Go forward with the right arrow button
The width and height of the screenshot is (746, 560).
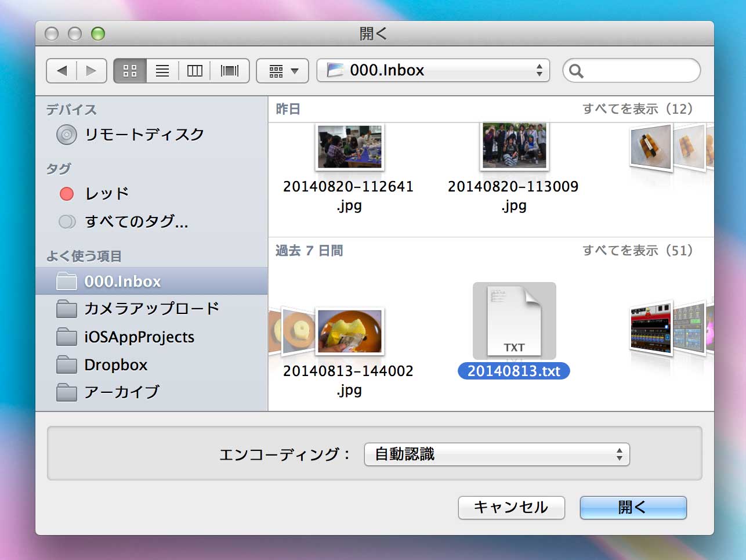click(92, 71)
